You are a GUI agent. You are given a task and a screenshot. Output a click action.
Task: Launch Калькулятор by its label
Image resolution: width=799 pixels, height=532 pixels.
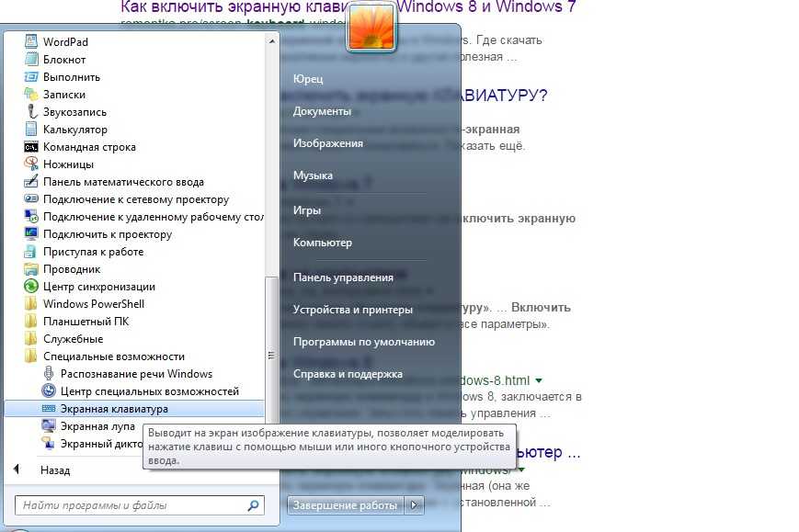(x=74, y=130)
